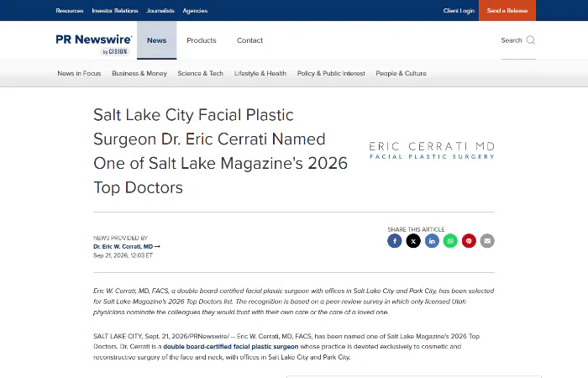Click the 'NEWS PROVIDED BY' label
The width and height of the screenshot is (588, 378).
[120, 238]
